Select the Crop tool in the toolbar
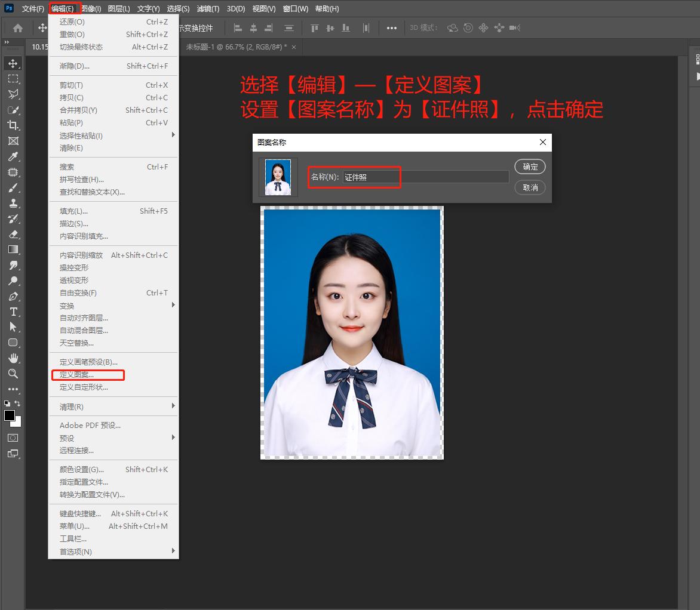 pos(13,125)
